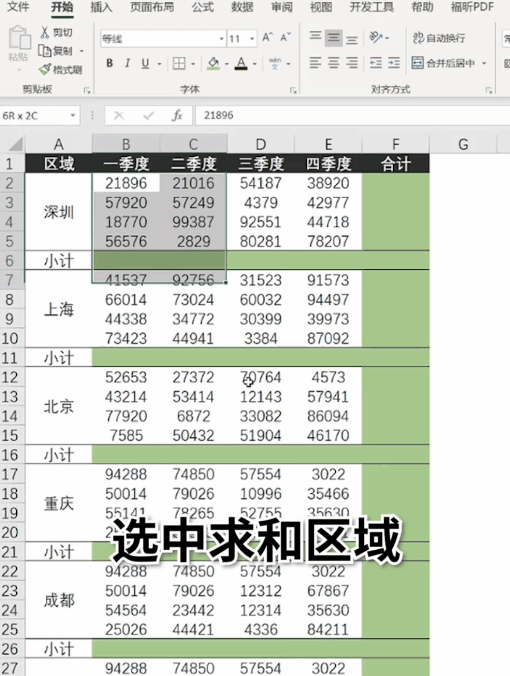Viewport: 510px width, 676px height.
Task: Switch to the 数据 tab
Action: (242, 7)
